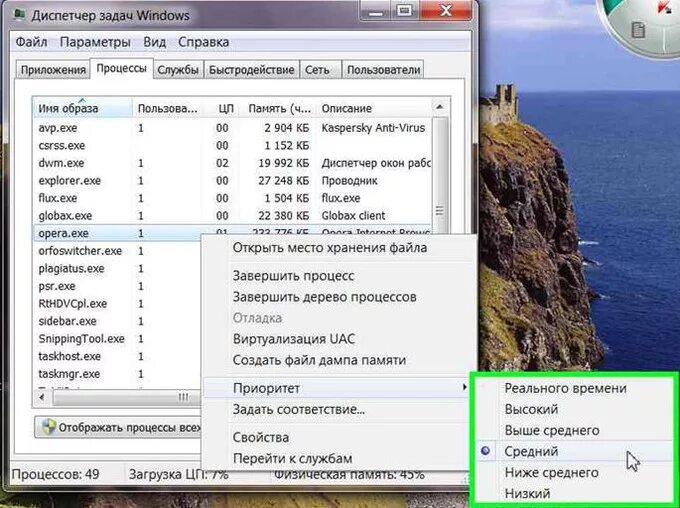Expand the Приоритет submenu
The width and height of the screenshot is (680, 508).
tap(338, 388)
